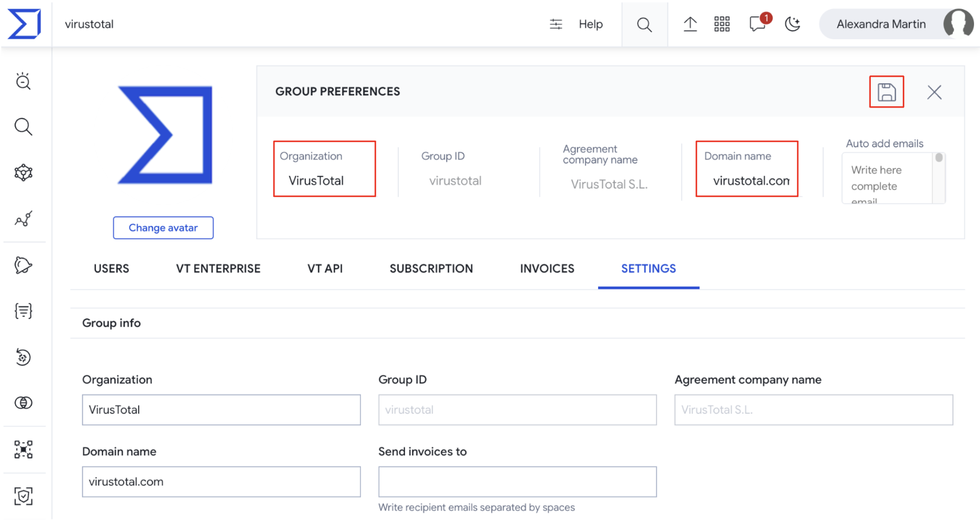Click Alexandra Martin's avatar picture
This screenshot has width=980, height=523.
(x=958, y=24)
